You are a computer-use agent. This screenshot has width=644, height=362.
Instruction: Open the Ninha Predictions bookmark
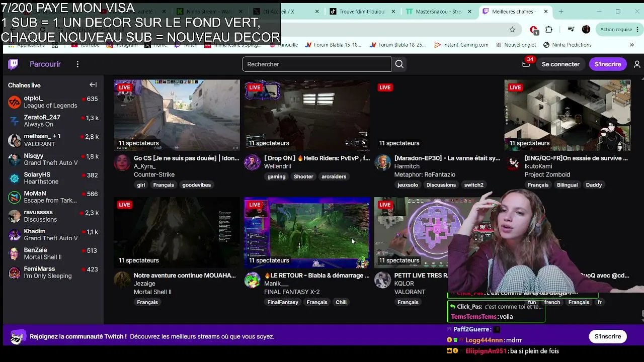point(567,45)
